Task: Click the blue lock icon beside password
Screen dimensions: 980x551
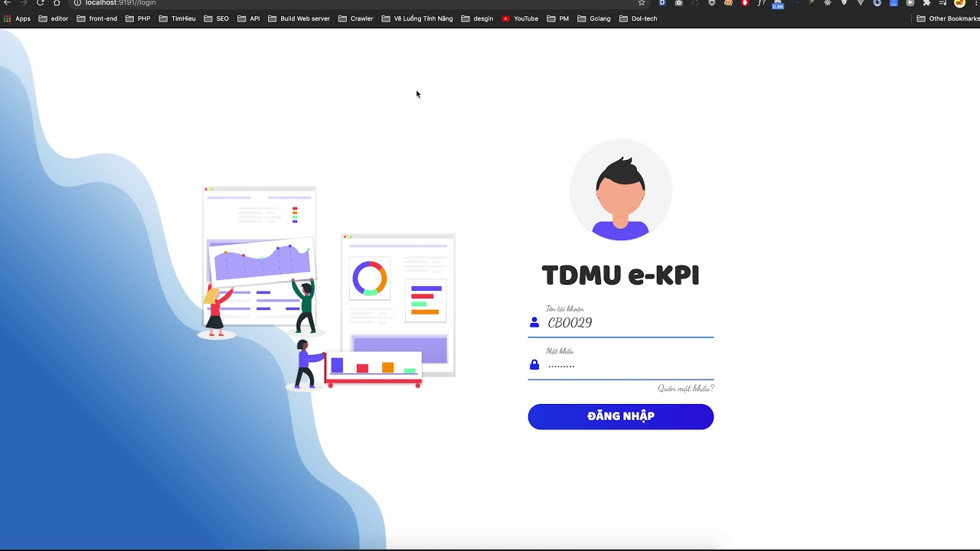Action: tap(534, 365)
